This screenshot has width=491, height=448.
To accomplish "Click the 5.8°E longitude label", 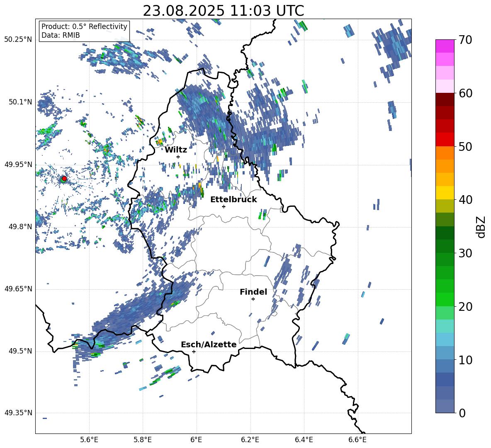I will pos(143,440).
